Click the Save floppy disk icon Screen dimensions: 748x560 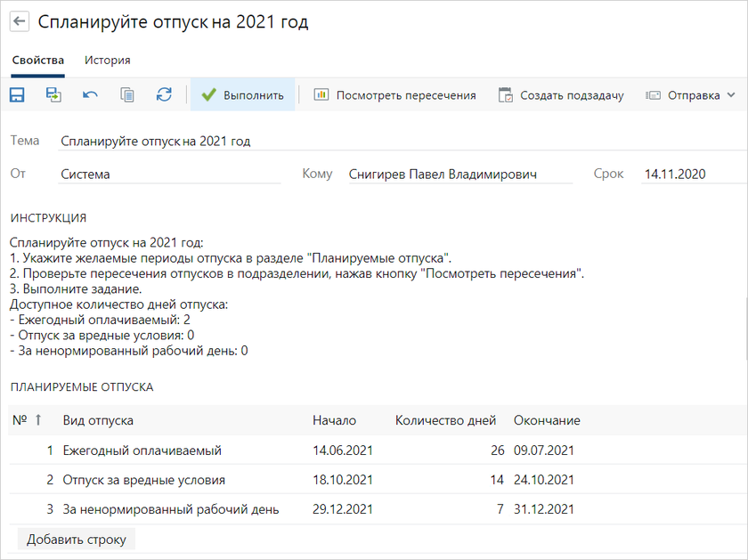tap(17, 95)
